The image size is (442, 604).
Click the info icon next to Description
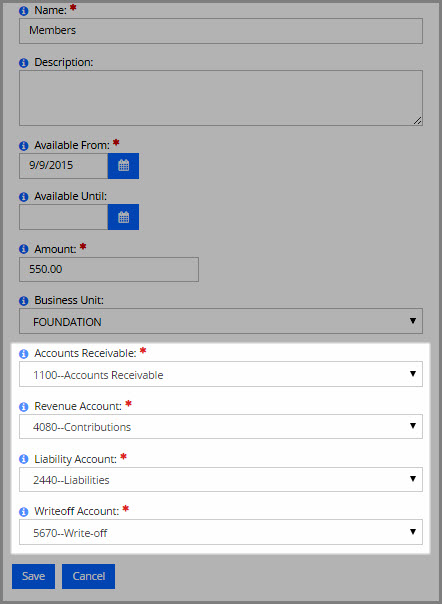click(x=24, y=62)
